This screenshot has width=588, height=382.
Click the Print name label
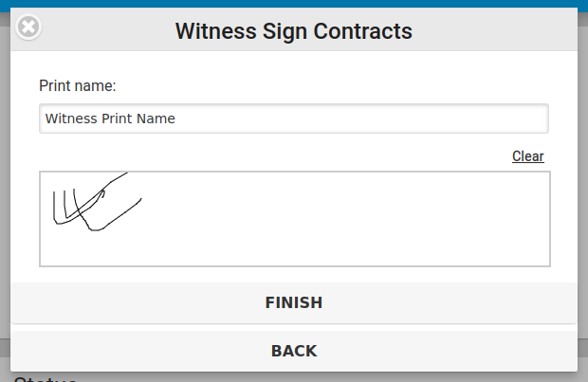click(x=77, y=86)
